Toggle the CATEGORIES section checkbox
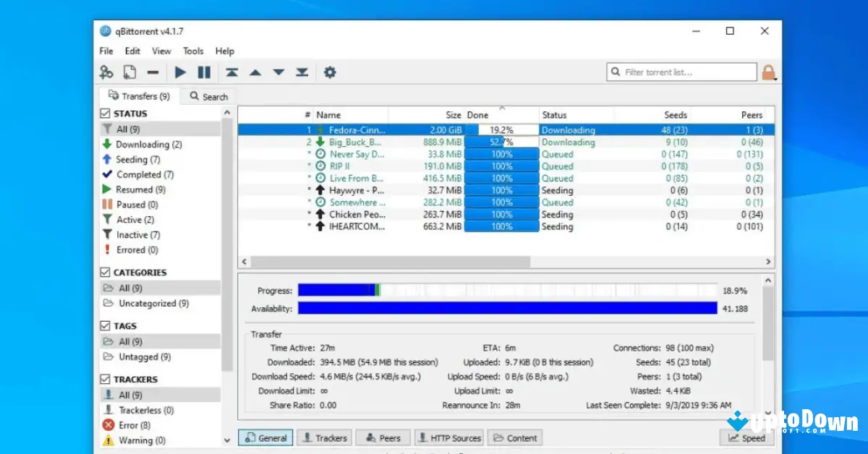The height and width of the screenshot is (454, 868). (106, 272)
